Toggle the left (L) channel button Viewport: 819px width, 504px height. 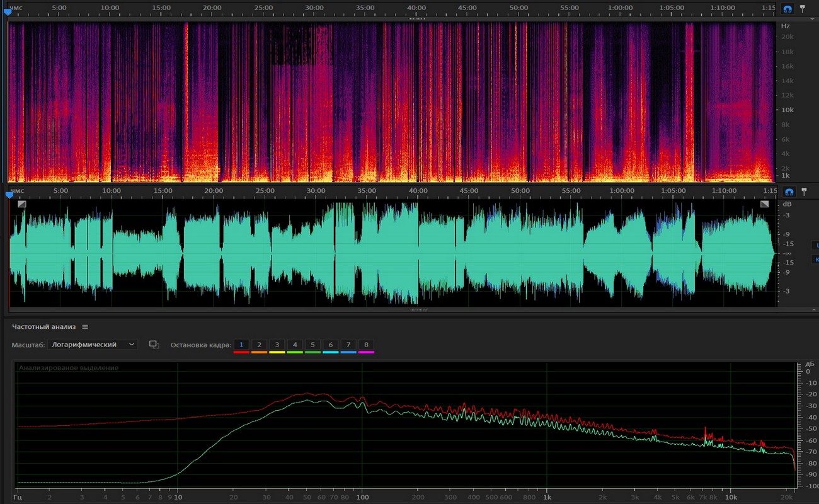pyautogui.click(x=815, y=245)
